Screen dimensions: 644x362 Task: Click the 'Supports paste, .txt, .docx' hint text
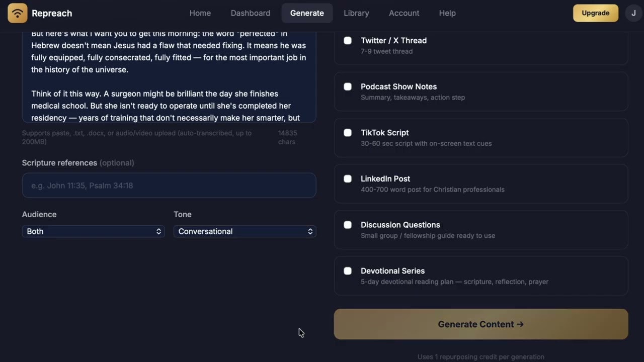pos(137,137)
